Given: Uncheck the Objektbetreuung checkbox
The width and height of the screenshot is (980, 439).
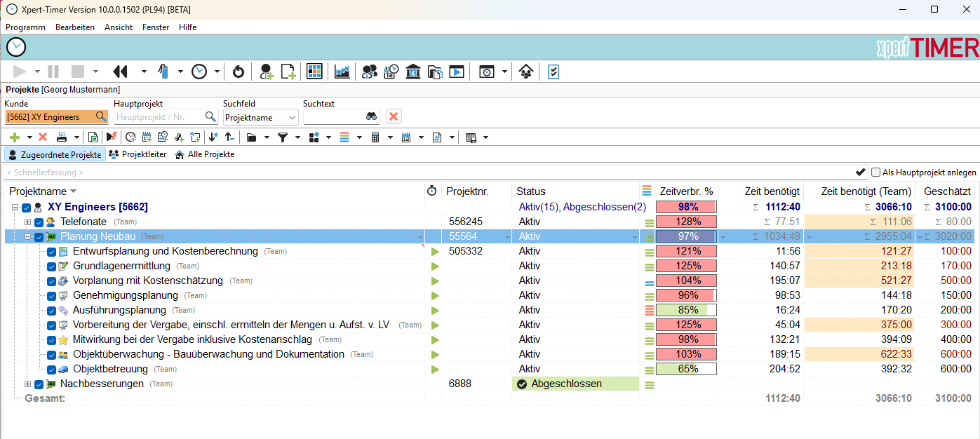Looking at the screenshot, I should coord(51,370).
